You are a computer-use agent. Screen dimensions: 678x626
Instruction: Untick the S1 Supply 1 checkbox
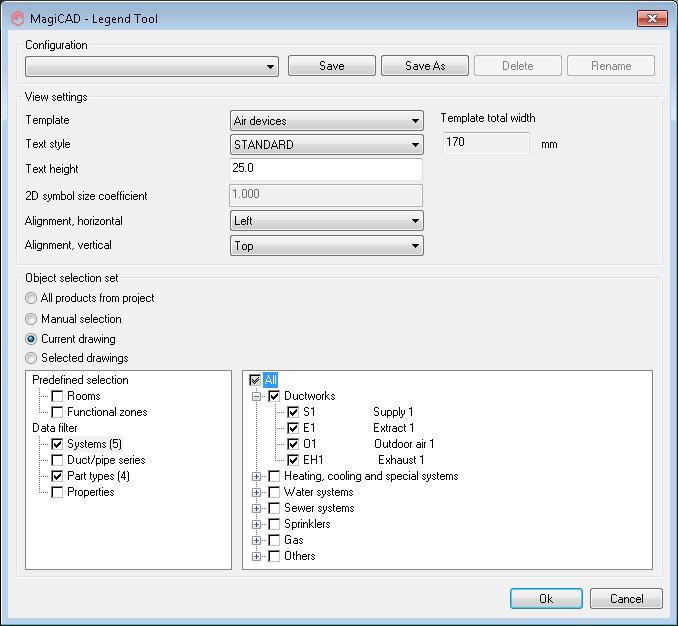[293, 412]
